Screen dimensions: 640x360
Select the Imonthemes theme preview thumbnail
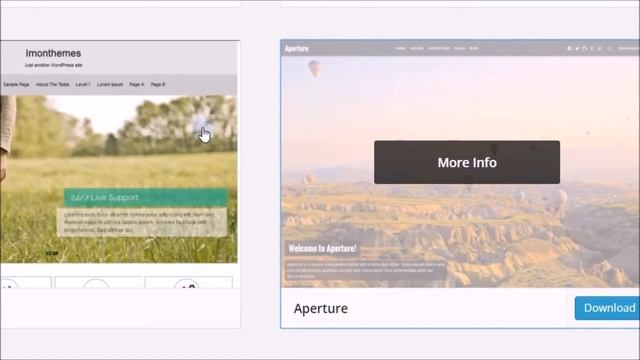(x=119, y=164)
